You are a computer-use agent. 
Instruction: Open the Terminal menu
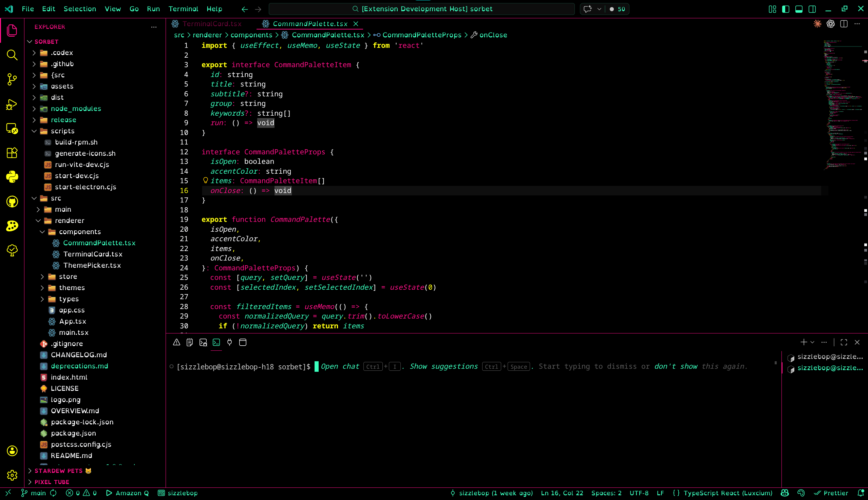pos(183,9)
